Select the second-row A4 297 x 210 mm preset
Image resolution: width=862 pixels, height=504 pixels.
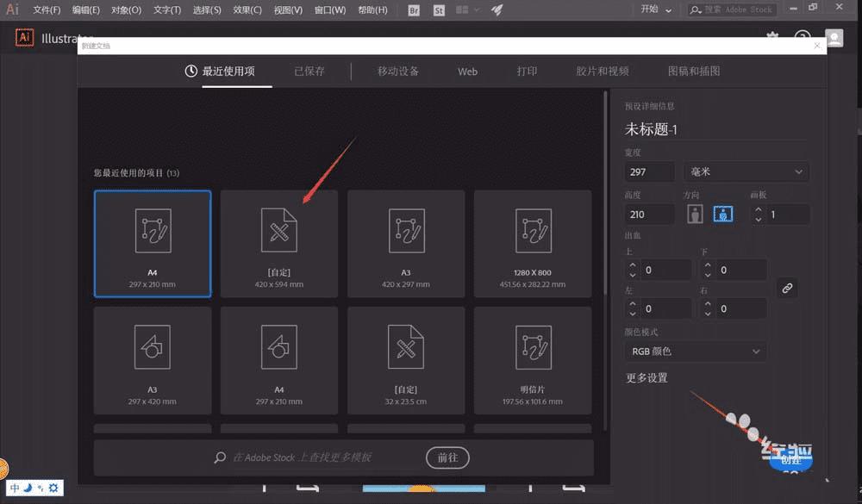click(279, 360)
